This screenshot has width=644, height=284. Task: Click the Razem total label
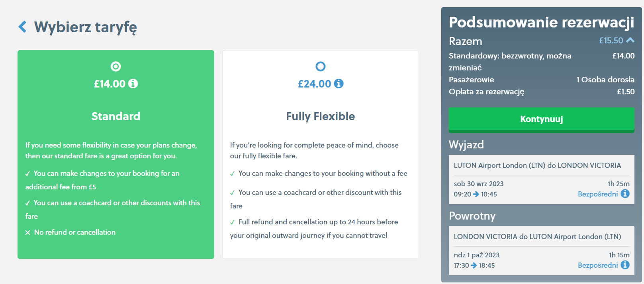pos(465,41)
